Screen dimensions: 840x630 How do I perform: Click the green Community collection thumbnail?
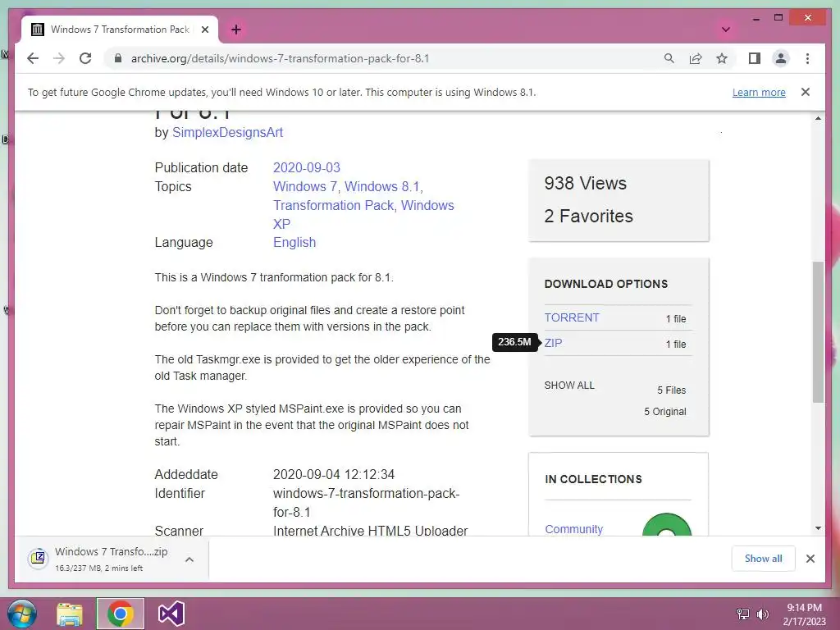pyautogui.click(x=666, y=525)
